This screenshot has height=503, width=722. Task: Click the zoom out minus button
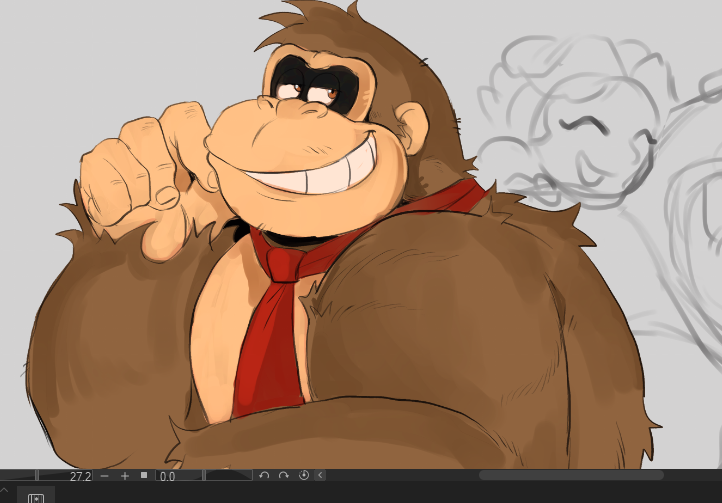click(x=105, y=476)
